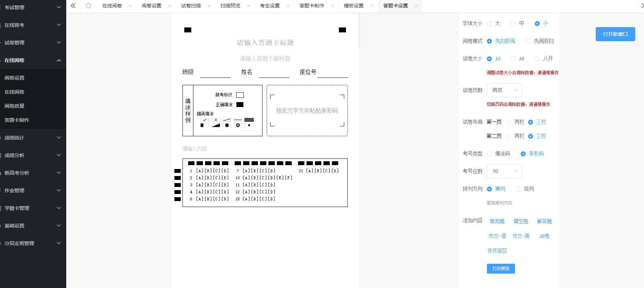Screen dimensions: 644x288
Task: Close the 试卷扫描 tab
Action: [x=209, y=6]
